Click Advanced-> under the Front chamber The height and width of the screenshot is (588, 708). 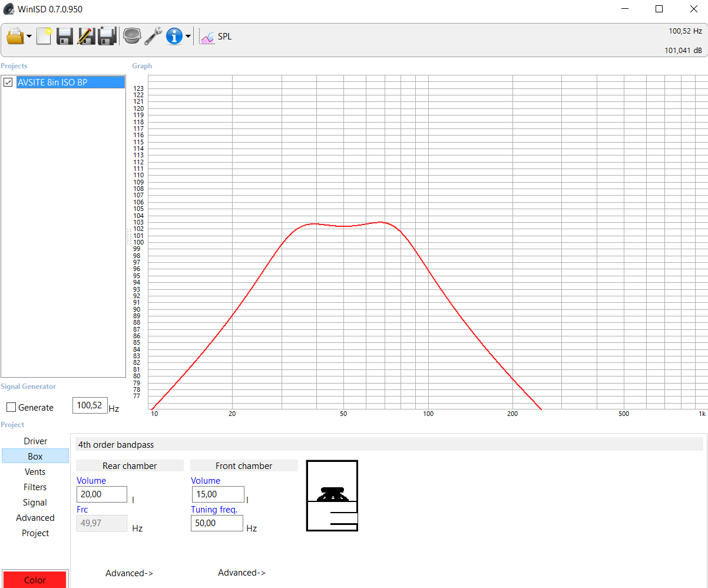241,573
